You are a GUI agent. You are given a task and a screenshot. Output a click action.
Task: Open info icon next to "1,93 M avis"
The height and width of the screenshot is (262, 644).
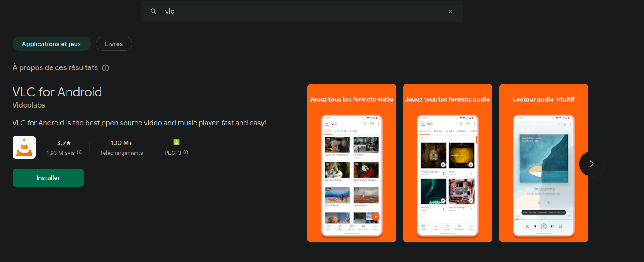[80, 153]
